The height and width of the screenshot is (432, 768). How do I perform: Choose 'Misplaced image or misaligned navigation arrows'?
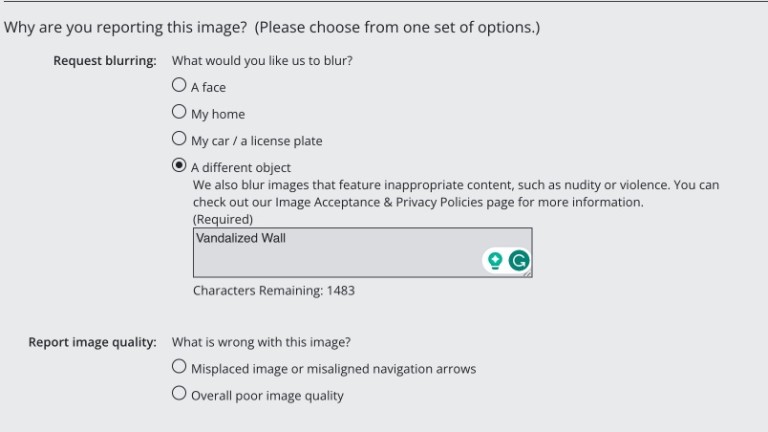coord(179,367)
